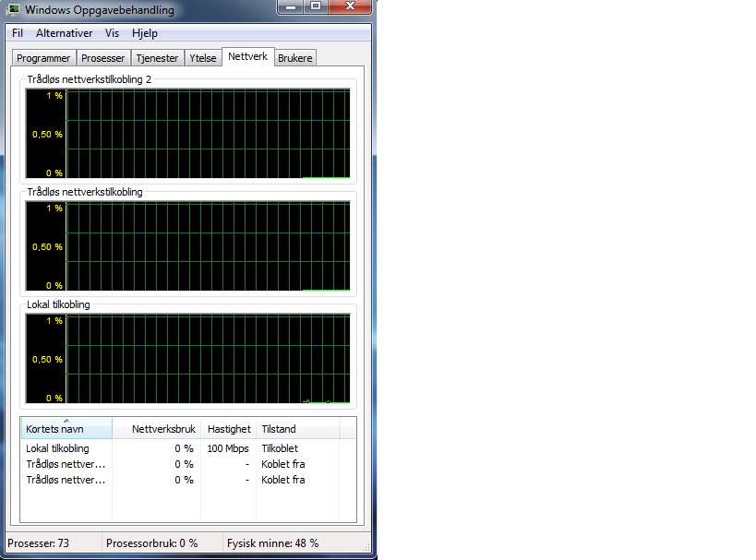Open the Alternativer menu
Image resolution: width=756 pixels, height=560 pixels.
[64, 33]
